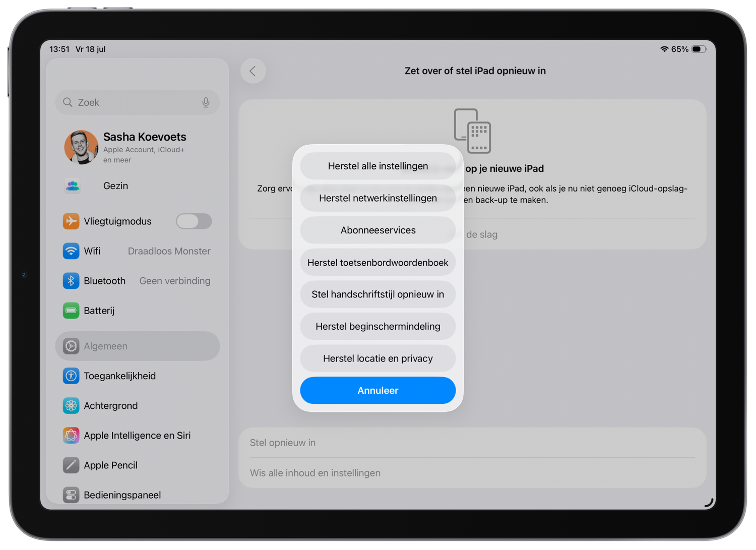Image resolution: width=756 pixels, height=550 pixels.
Task: Select the Algemeen gear icon
Action: 71,346
